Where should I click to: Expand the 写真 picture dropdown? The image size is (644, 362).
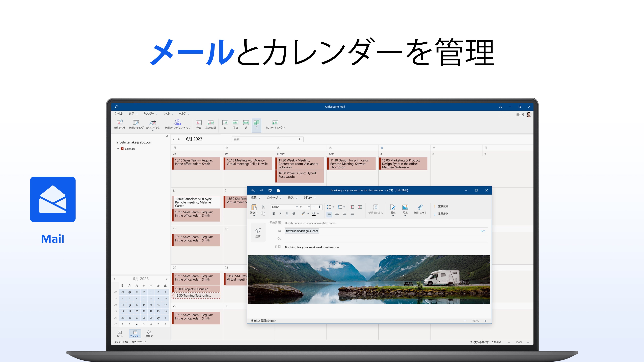[405, 216]
